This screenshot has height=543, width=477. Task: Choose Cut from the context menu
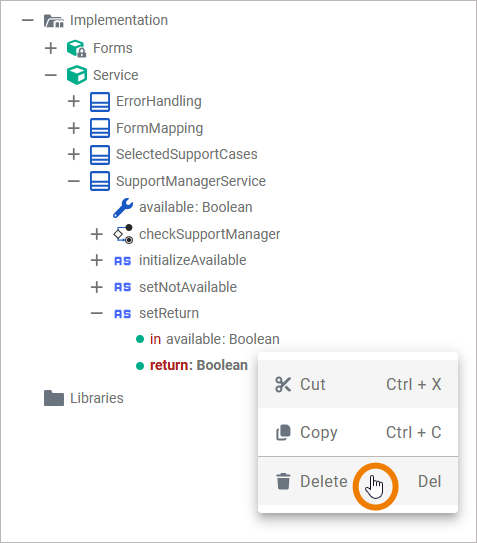click(x=358, y=384)
